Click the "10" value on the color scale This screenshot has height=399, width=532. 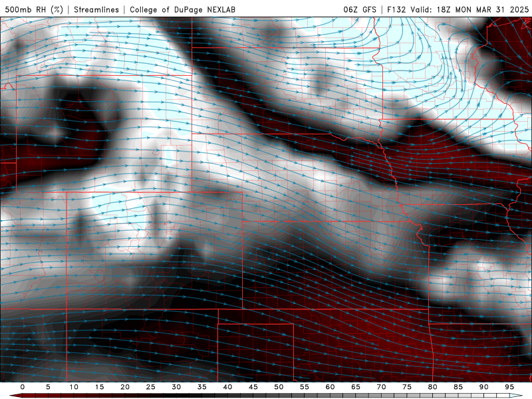[x=74, y=387]
